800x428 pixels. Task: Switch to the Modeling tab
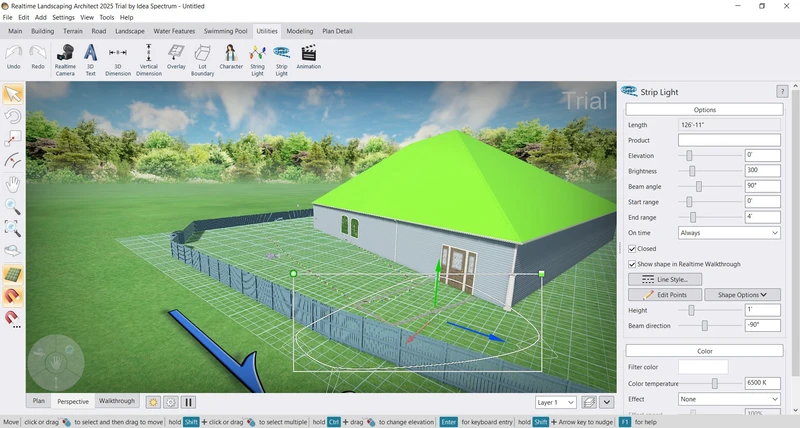point(299,31)
